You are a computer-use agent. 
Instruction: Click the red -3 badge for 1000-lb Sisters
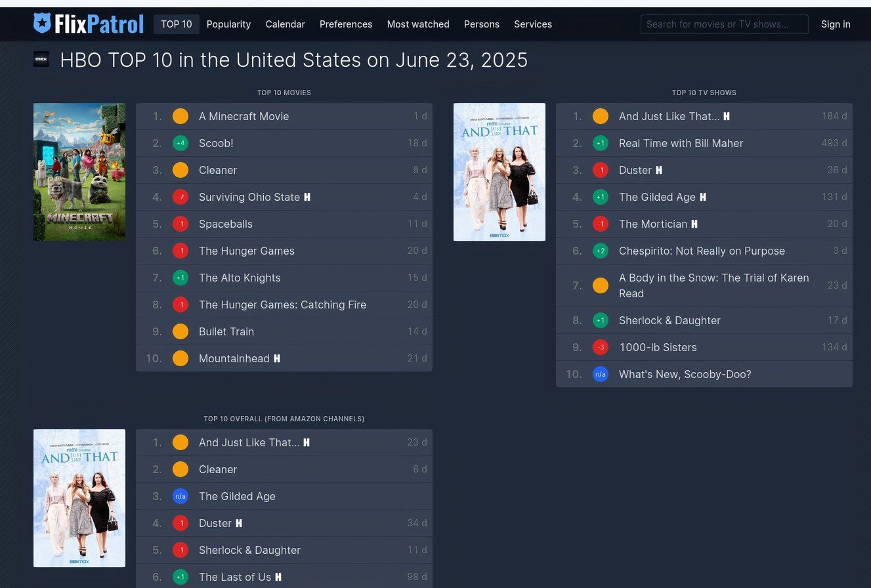[x=601, y=347]
